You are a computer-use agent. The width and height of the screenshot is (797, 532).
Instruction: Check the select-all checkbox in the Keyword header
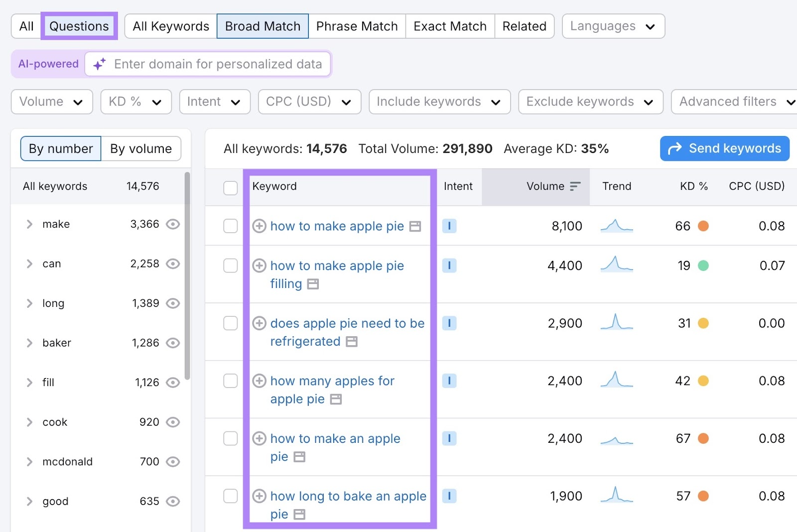(x=230, y=188)
